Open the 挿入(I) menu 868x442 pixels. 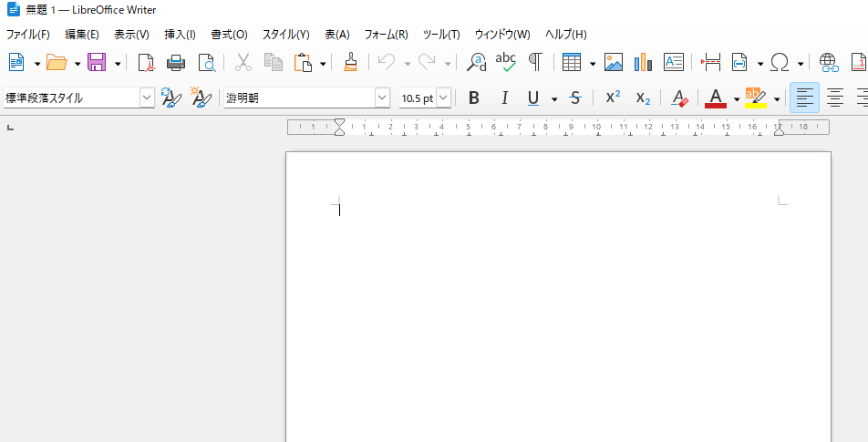[x=180, y=35]
